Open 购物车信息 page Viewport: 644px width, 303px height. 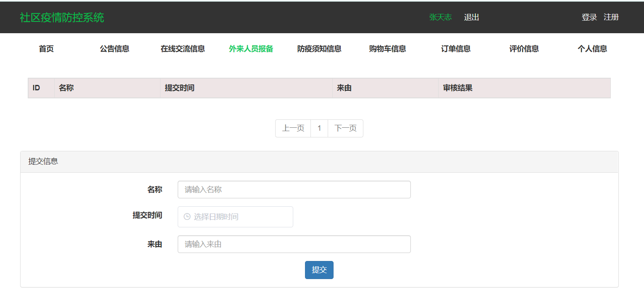click(x=387, y=49)
